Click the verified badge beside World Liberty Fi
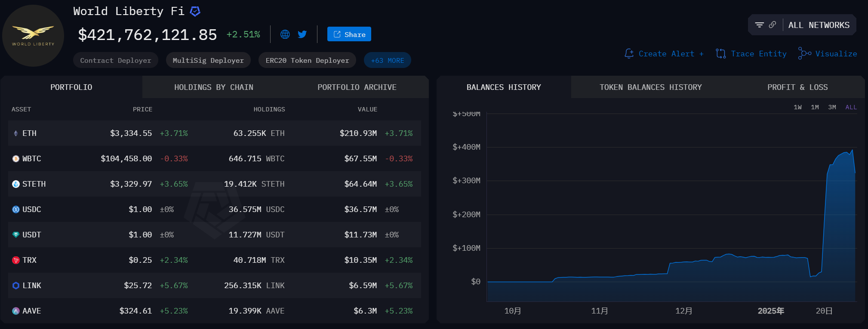The image size is (868, 329). [195, 12]
